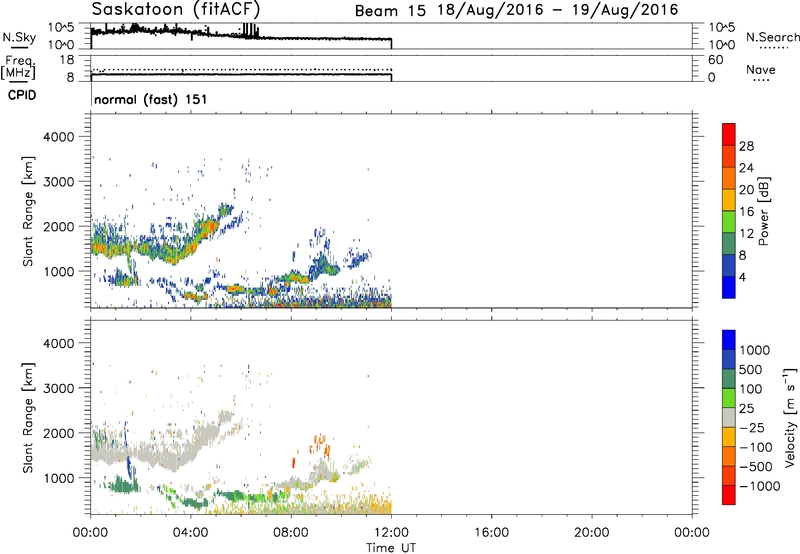The width and height of the screenshot is (800, 554).
Task: Click the '3000' tick on the velocity panel
Action: click(58, 388)
